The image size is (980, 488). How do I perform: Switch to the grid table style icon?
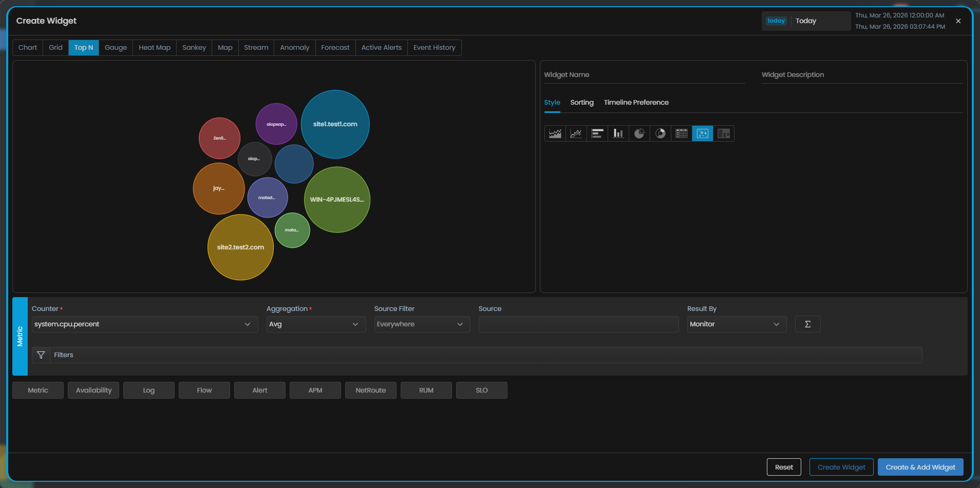tap(682, 133)
